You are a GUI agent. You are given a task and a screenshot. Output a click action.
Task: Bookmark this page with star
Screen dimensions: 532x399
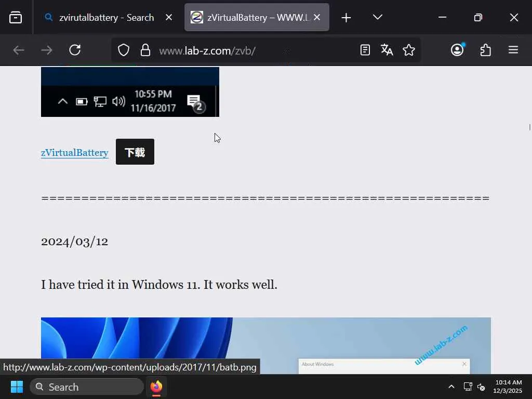coord(409,50)
